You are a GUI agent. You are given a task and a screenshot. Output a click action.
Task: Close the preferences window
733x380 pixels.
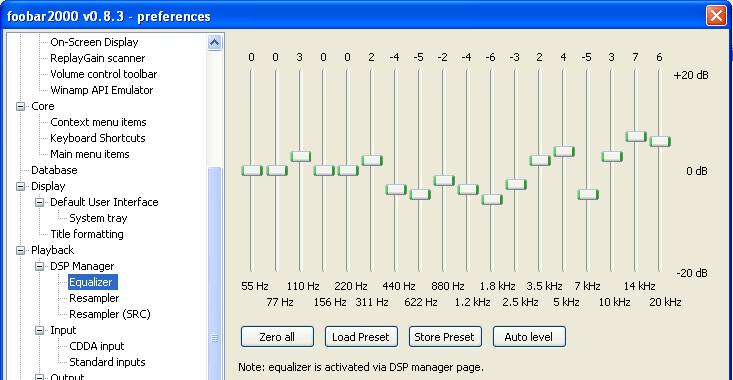pos(716,16)
